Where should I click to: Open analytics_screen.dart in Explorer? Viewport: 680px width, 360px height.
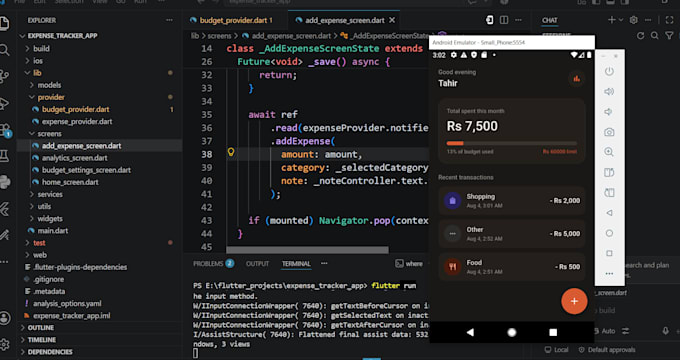[74, 158]
